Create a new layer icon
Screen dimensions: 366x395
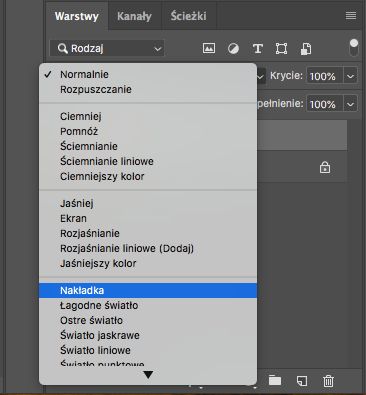click(x=302, y=381)
